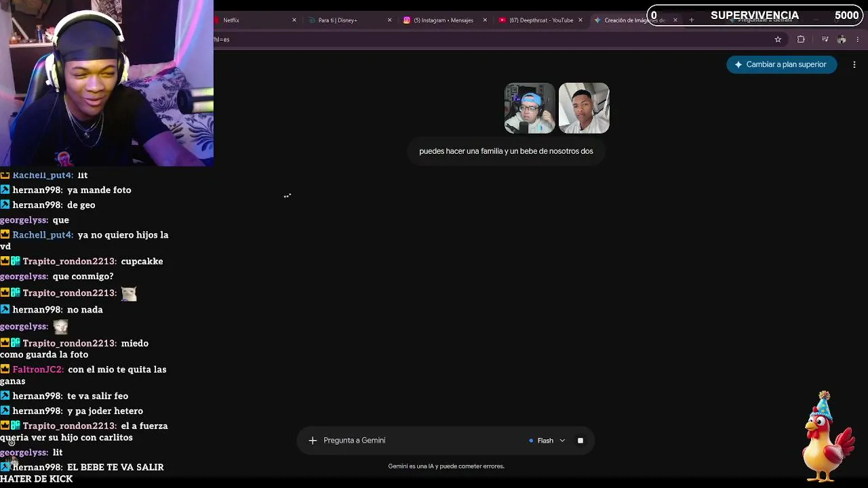Open Gemini's more options menu
Image resolution: width=868 pixels, height=488 pixels.
point(854,64)
